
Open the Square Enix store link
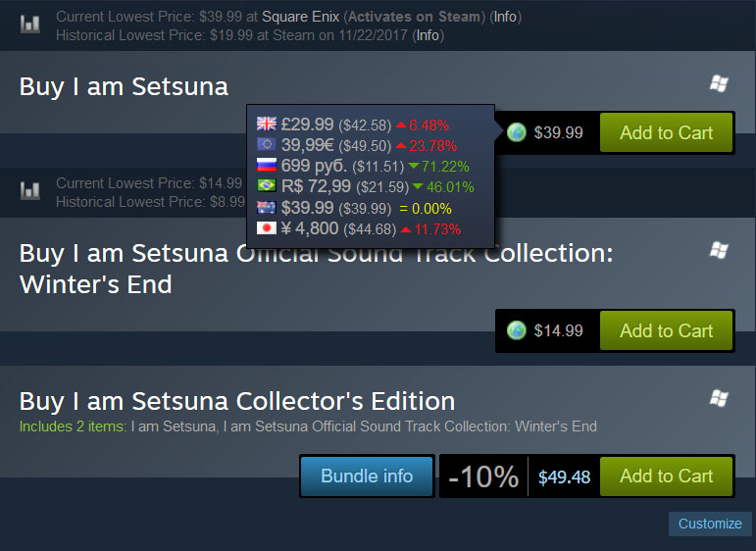pyautogui.click(x=300, y=17)
